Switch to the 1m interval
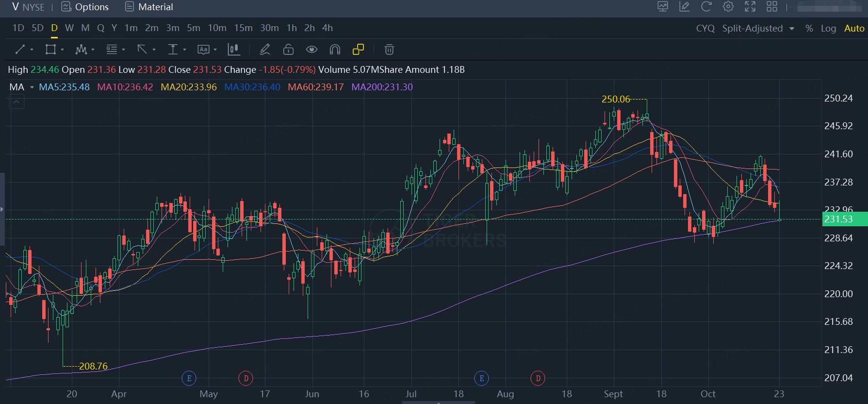Image resolution: width=868 pixels, height=404 pixels. (131, 28)
